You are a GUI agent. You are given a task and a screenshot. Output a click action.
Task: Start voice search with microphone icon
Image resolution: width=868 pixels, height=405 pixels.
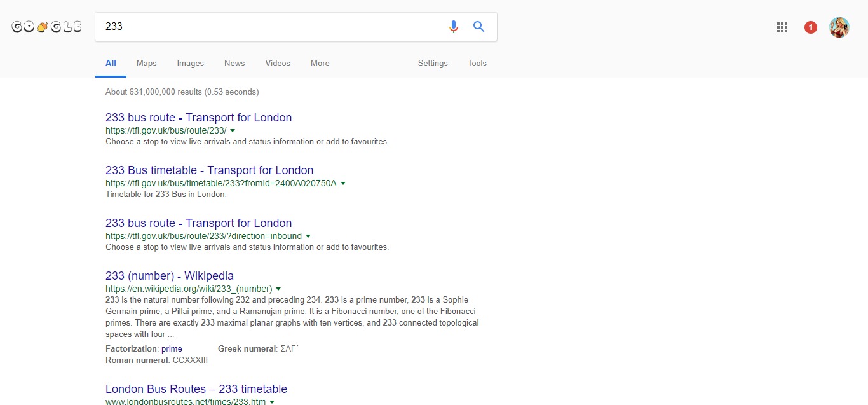(453, 27)
